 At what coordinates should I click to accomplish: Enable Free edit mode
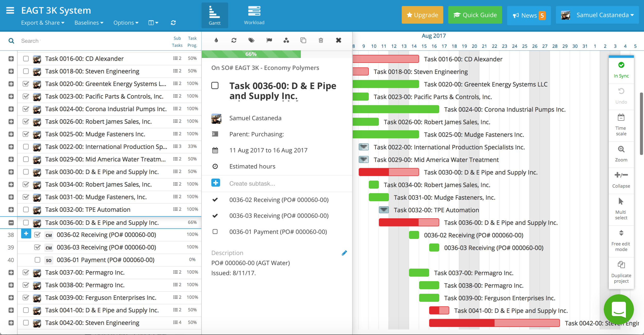(621, 240)
